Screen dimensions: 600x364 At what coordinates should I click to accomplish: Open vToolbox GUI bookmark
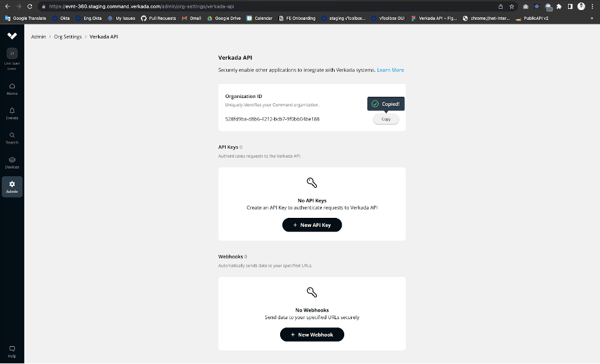[388, 18]
